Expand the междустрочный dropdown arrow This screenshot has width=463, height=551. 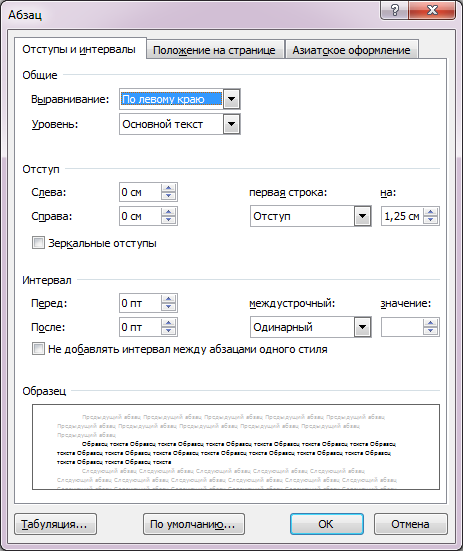point(363,327)
